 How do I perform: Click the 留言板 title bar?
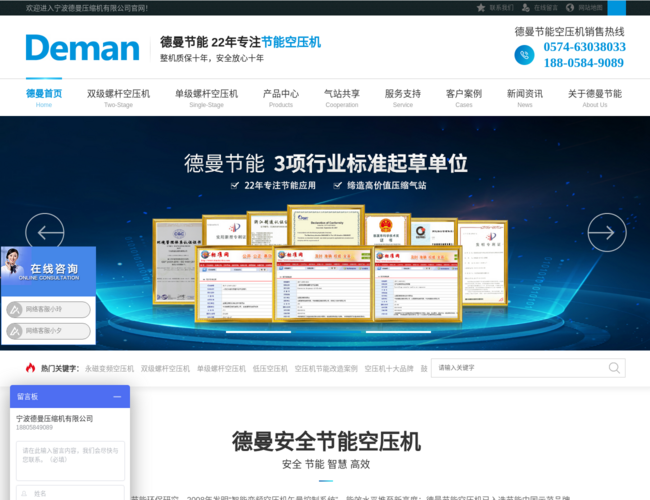tap(70, 397)
